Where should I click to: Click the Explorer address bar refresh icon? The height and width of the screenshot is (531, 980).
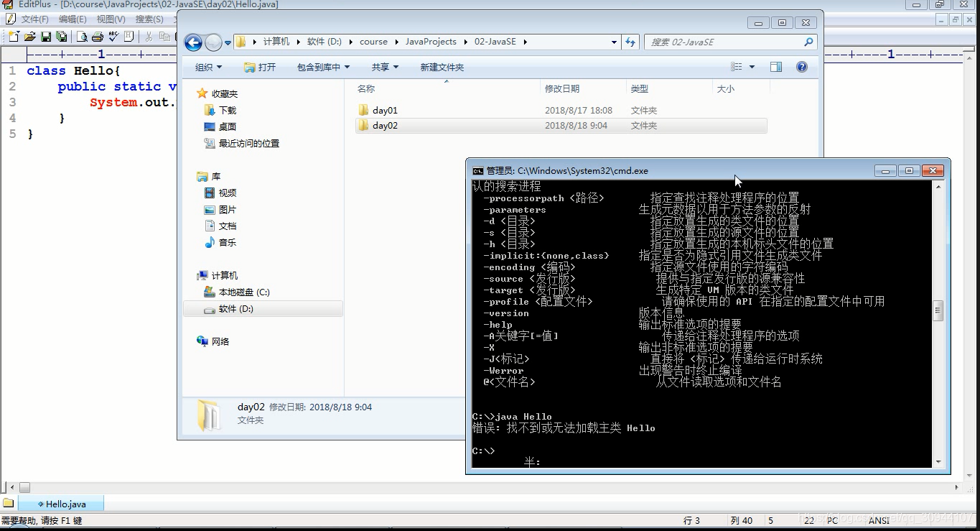coord(630,42)
